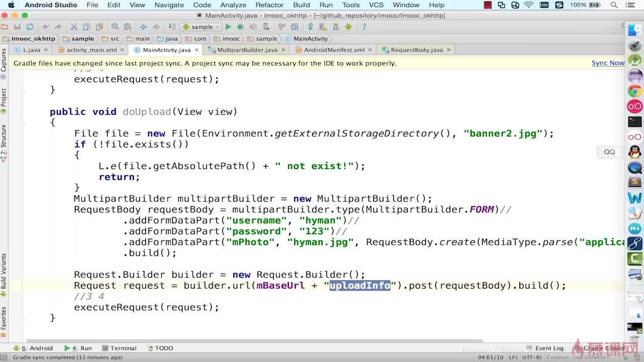Click the Save All toolbar icon

17,27
